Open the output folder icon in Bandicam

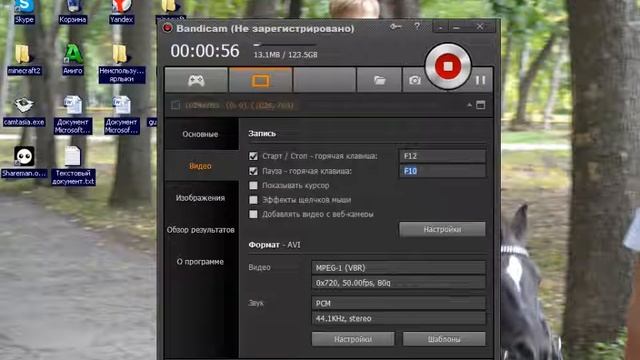click(380, 80)
